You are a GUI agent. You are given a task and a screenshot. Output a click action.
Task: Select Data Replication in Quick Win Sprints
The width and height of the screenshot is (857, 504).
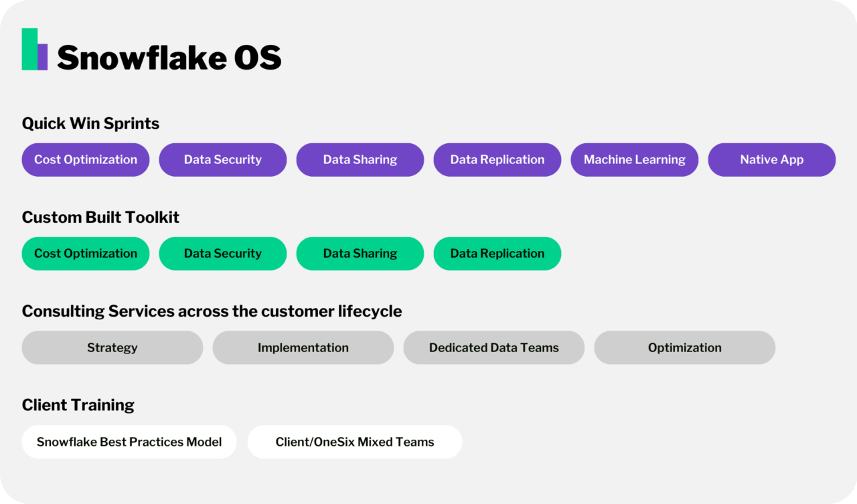pyautogui.click(x=497, y=159)
